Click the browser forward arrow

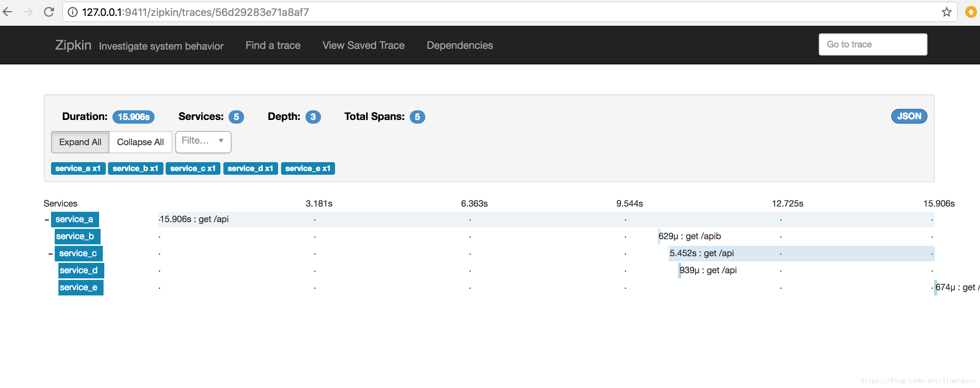click(x=28, y=12)
